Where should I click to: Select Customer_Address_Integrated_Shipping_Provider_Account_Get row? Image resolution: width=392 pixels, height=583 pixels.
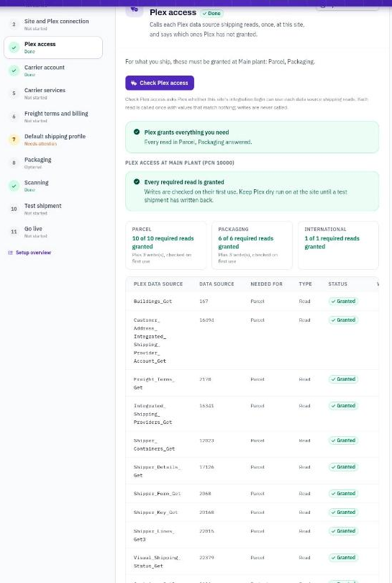pos(252,340)
